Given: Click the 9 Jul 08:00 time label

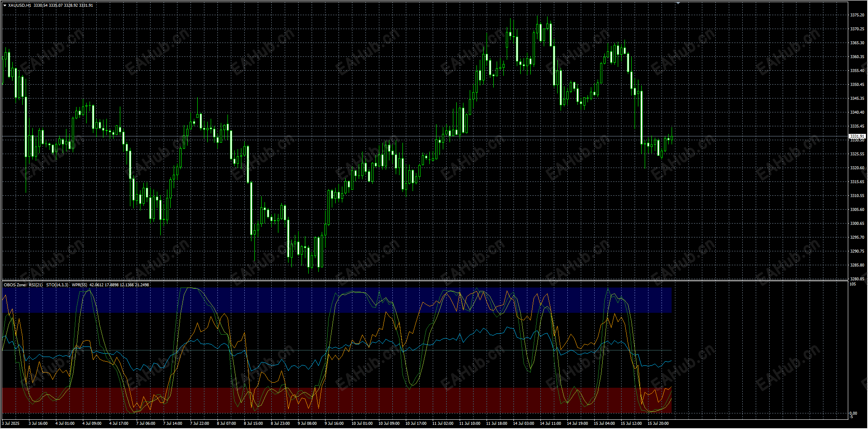Looking at the screenshot, I should [x=307, y=424].
